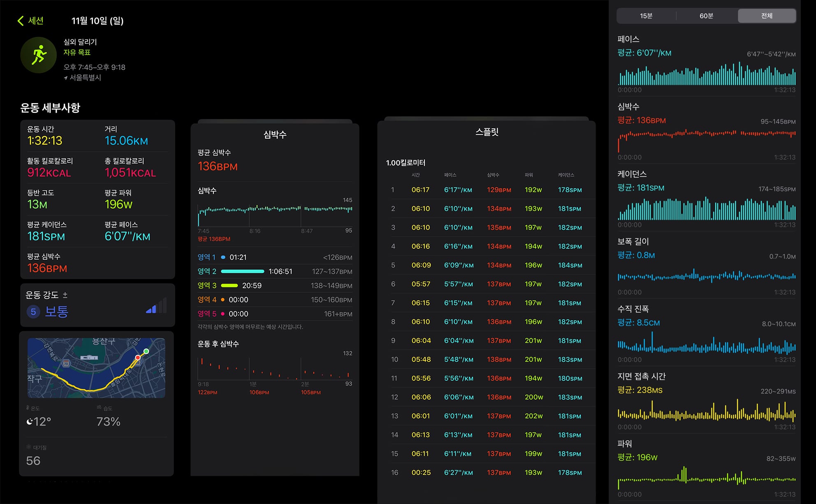Screen dimensions: 816x504
Task: Expand the 영역 2 heart rate zone row
Action: pos(275,271)
